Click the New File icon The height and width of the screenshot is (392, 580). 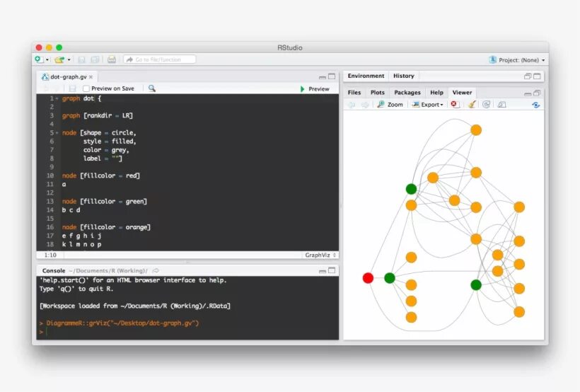pos(39,59)
